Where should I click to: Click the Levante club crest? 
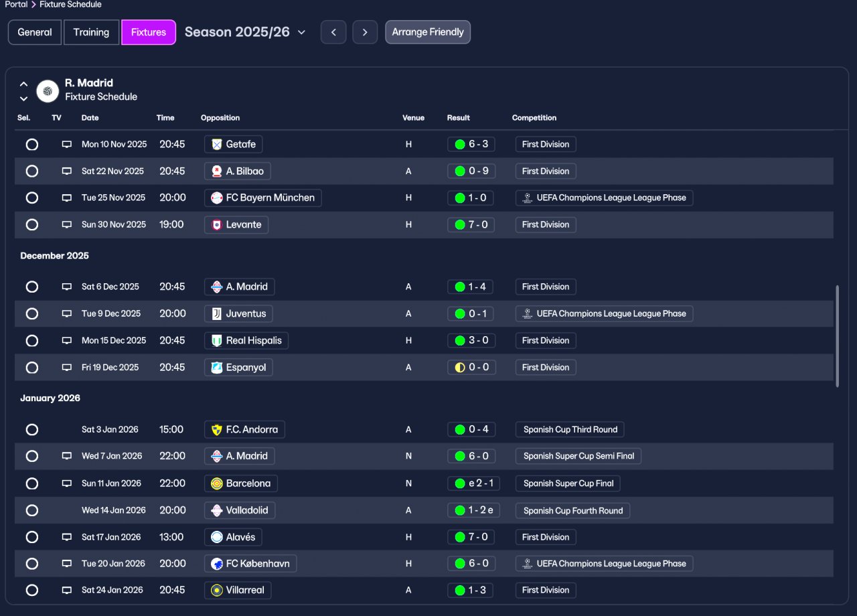pos(217,224)
